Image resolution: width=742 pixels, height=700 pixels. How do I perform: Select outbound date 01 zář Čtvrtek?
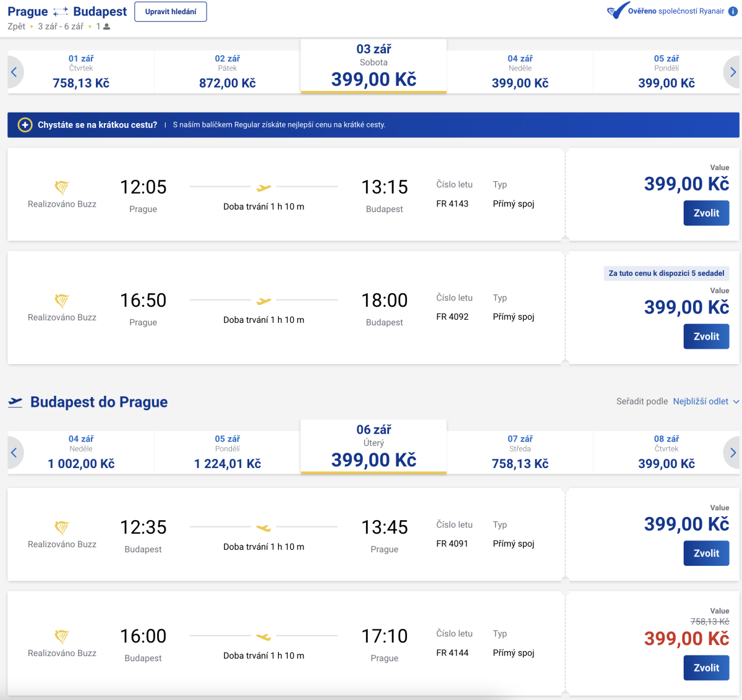point(81,72)
